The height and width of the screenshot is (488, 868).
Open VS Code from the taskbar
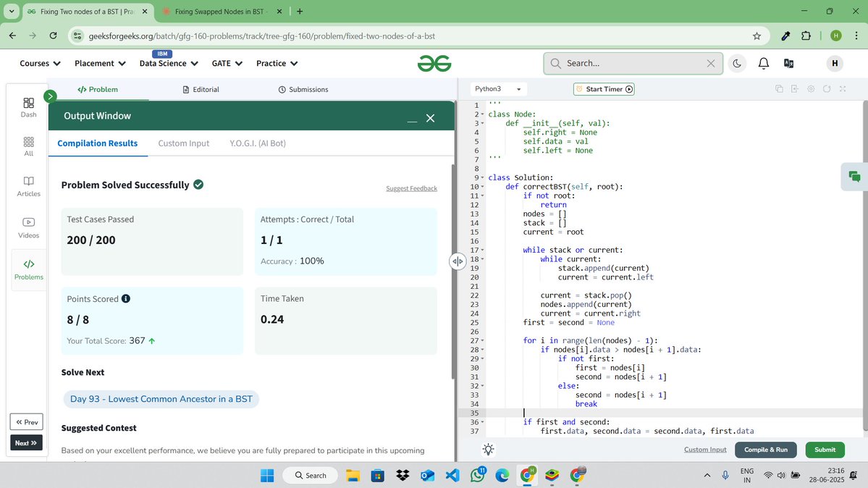[452, 475]
